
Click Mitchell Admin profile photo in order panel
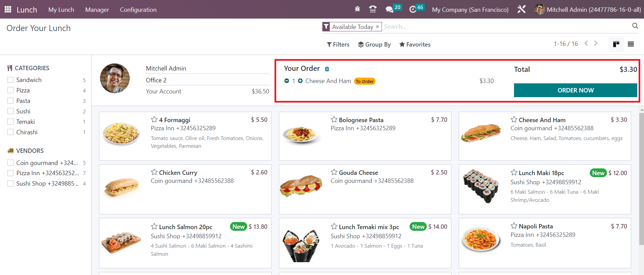[115, 78]
